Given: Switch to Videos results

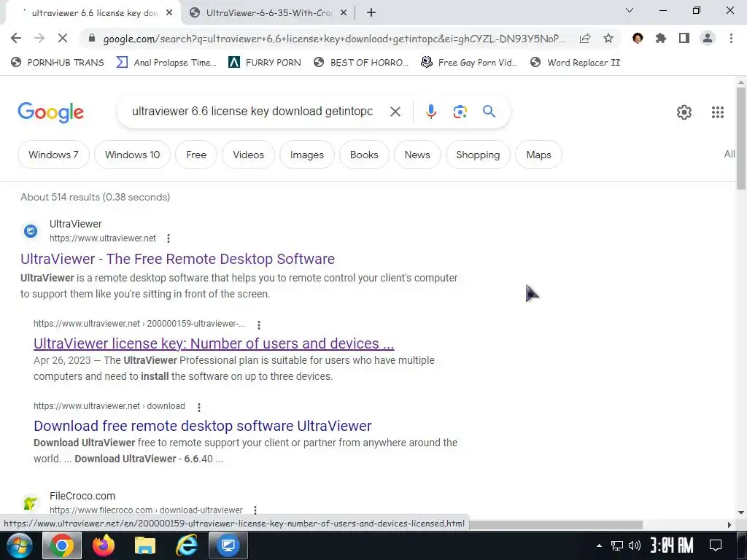Looking at the screenshot, I should 248,155.
